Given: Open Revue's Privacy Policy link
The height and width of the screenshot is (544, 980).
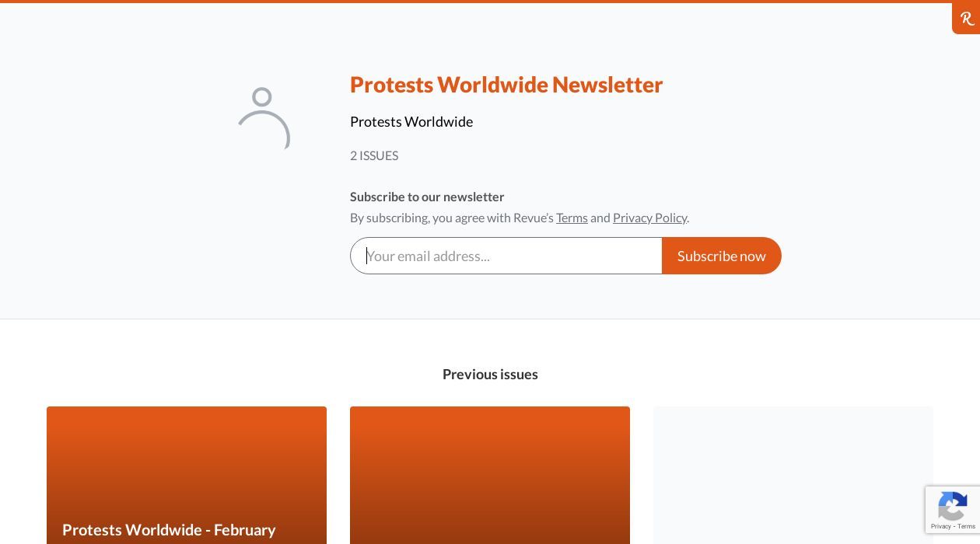Looking at the screenshot, I should 649,218.
